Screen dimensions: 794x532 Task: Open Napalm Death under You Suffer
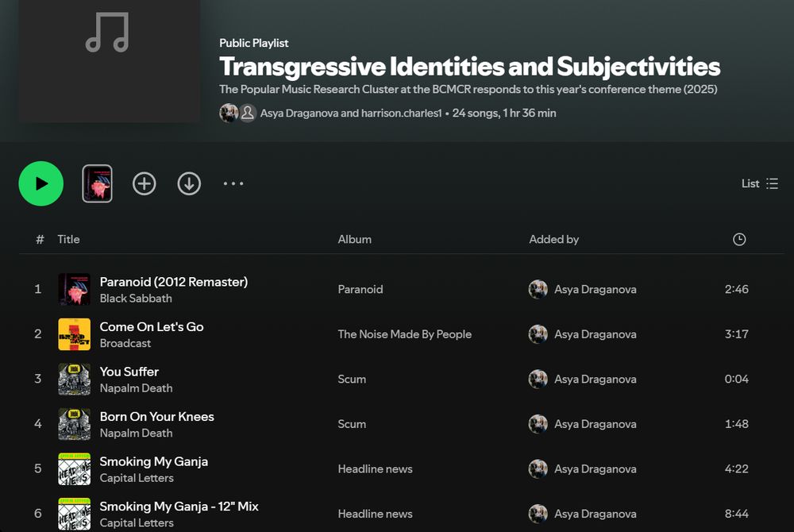point(137,388)
